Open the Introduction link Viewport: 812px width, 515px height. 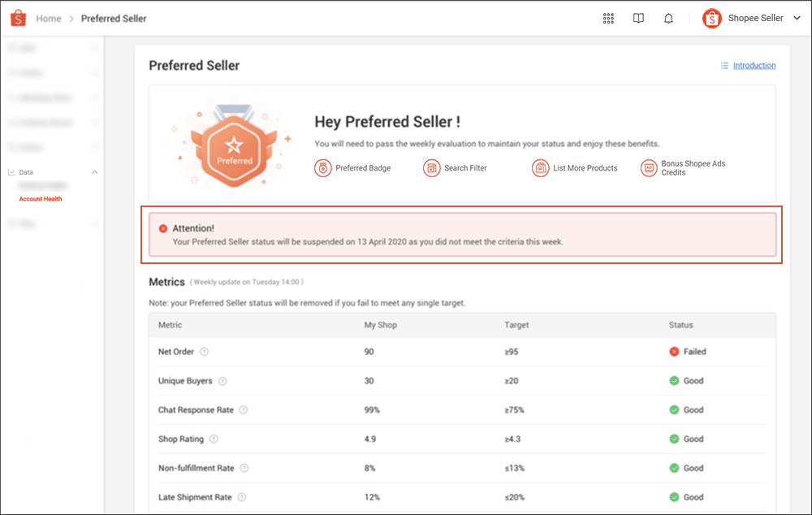tap(753, 65)
